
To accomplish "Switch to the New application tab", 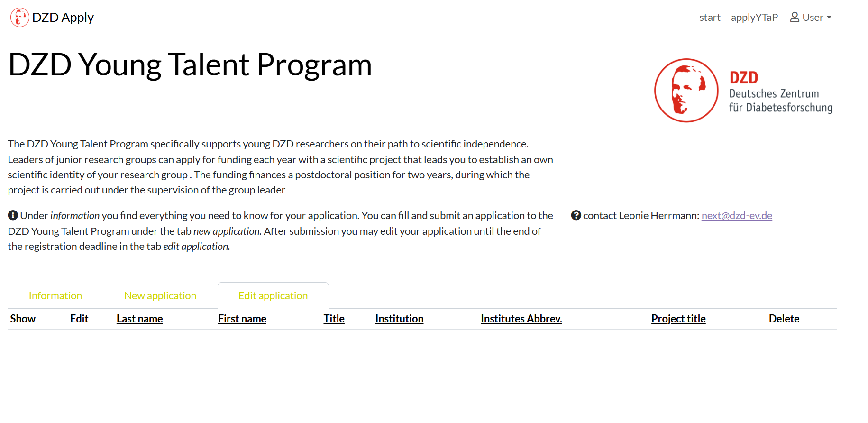I will 160,296.
